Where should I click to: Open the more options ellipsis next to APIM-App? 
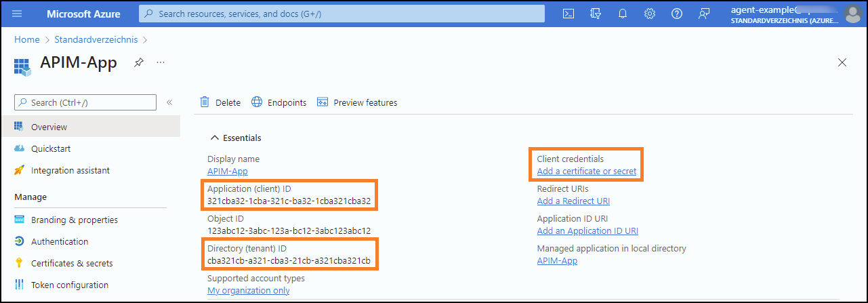pos(161,62)
